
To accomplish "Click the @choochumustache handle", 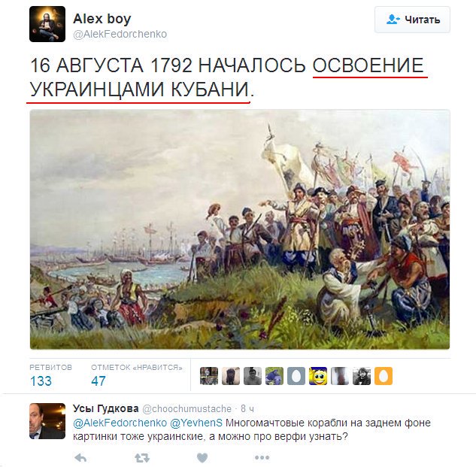I will point(186,409).
